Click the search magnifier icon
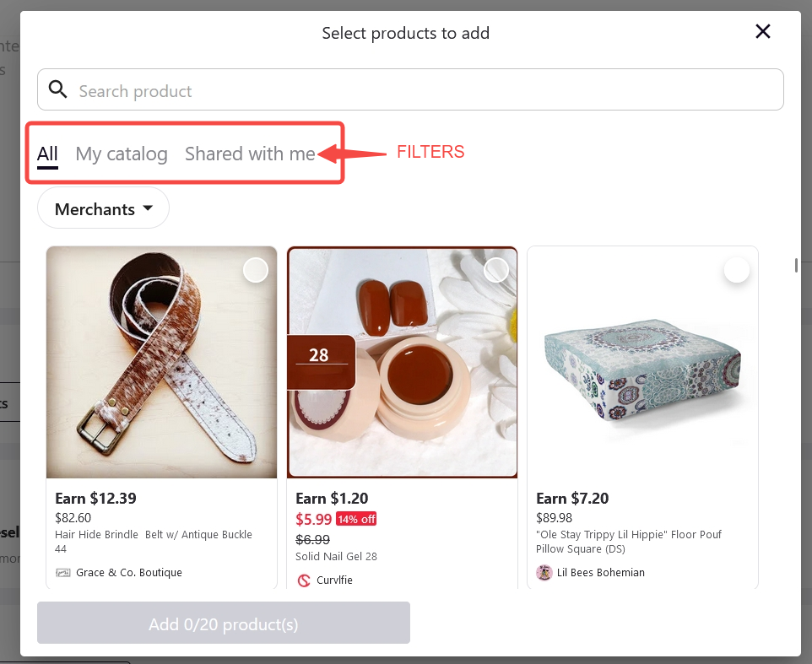812x664 pixels. 57,89
